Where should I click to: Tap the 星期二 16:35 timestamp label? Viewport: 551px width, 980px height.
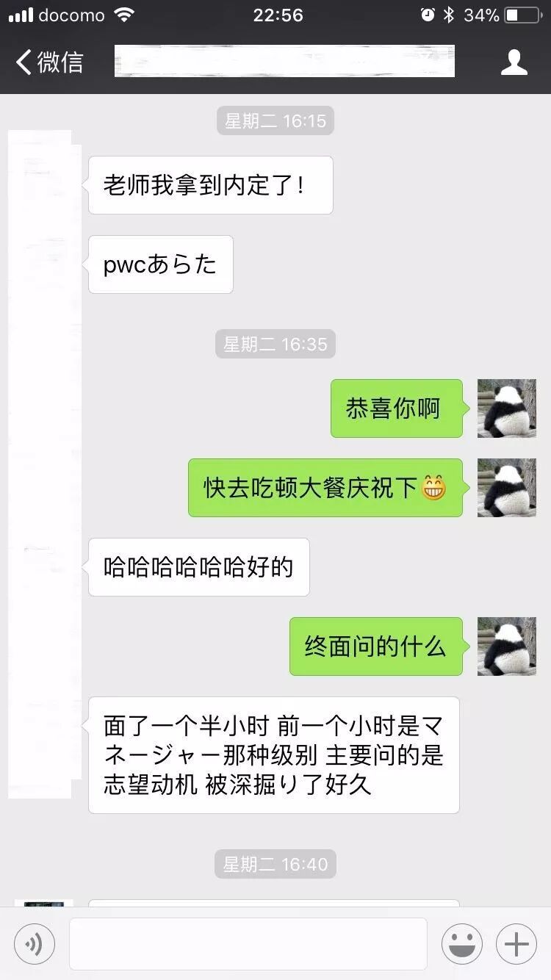pyautogui.click(x=275, y=344)
